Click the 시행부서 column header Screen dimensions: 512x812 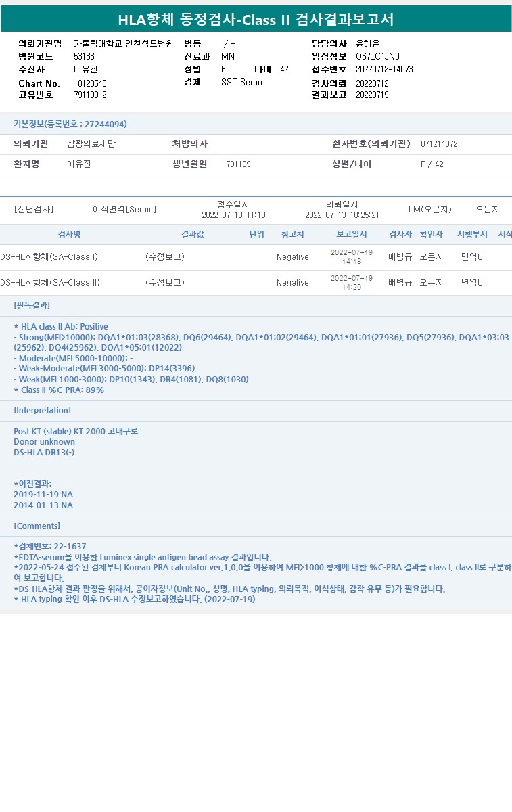point(472,234)
